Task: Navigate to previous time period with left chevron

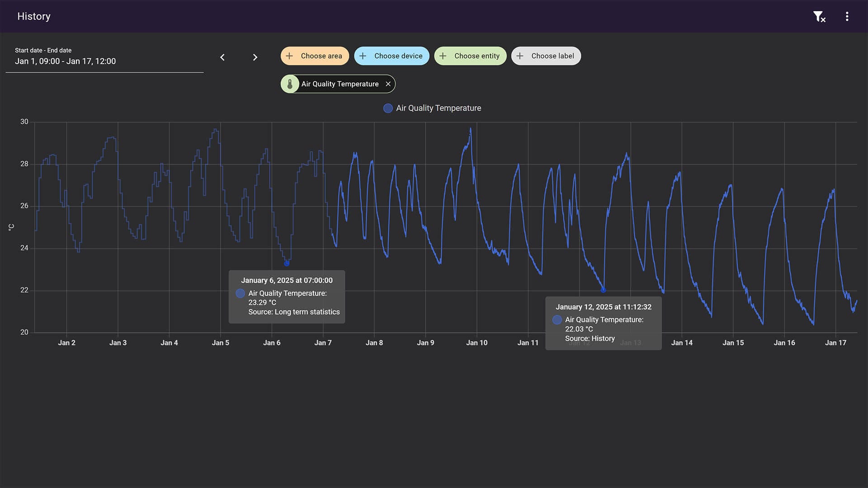Action: click(x=222, y=57)
